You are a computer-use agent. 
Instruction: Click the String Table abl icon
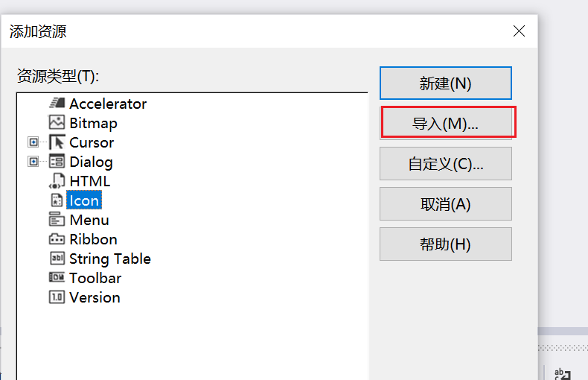57,258
